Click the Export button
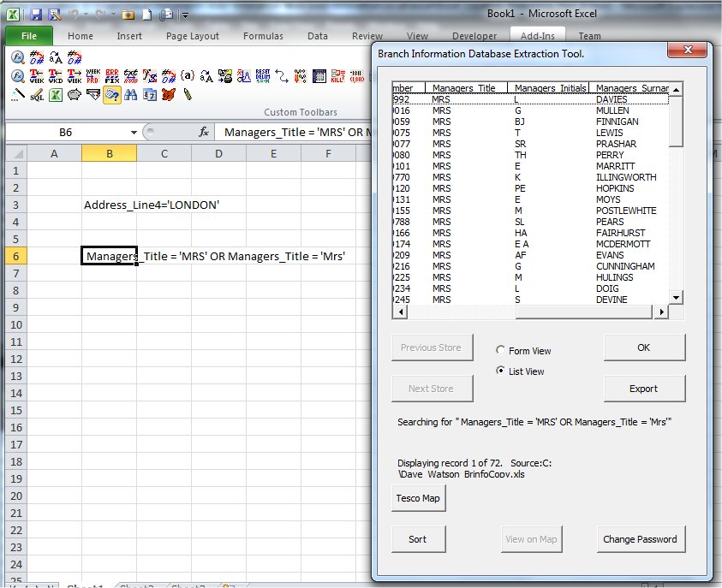 point(644,389)
